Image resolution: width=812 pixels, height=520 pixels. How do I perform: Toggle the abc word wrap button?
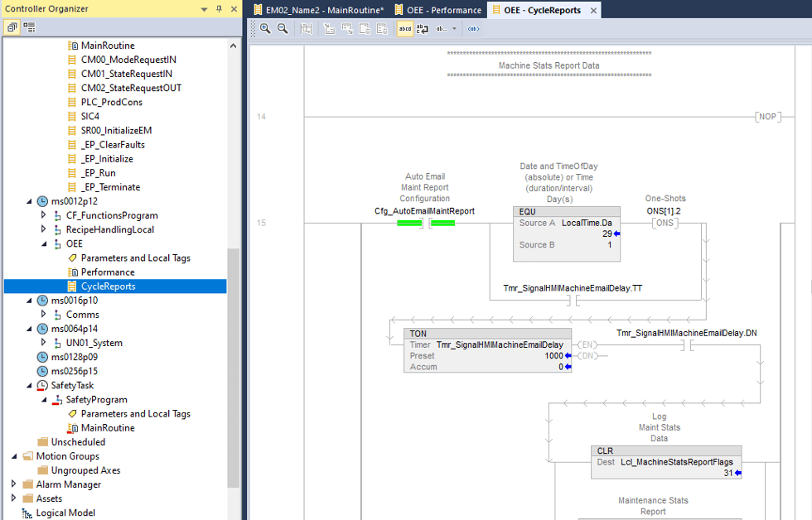pyautogui.click(x=423, y=29)
